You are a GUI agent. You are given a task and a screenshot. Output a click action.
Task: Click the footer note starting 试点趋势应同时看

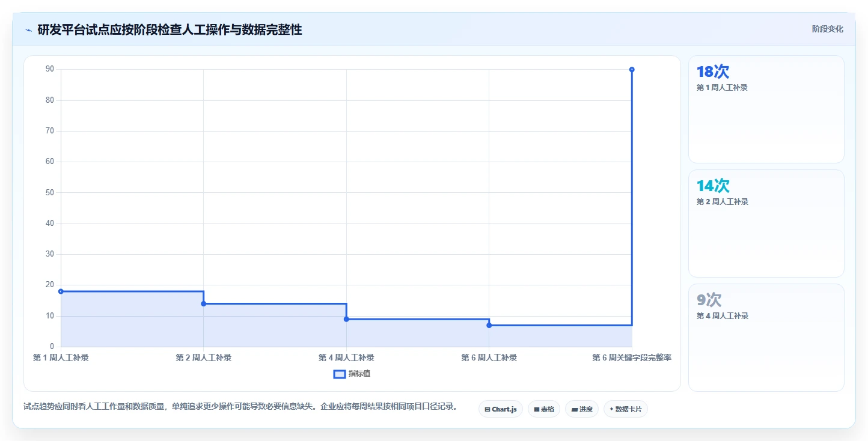240,406
